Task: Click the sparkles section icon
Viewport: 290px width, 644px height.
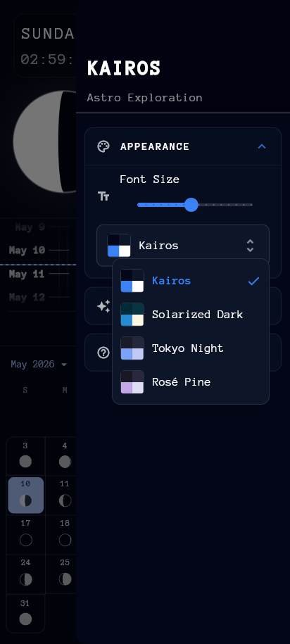Action: 103,306
